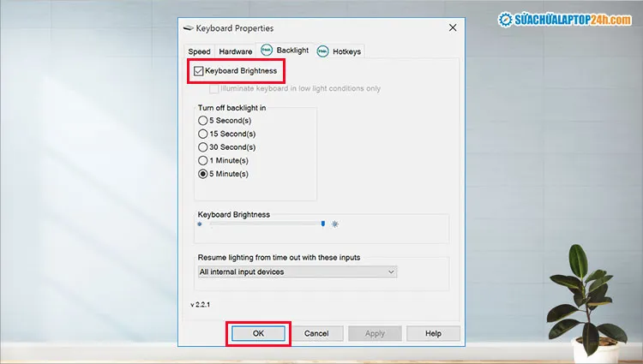Pick the 1 Minute(s) radio button
643x364 pixels.
tap(203, 160)
